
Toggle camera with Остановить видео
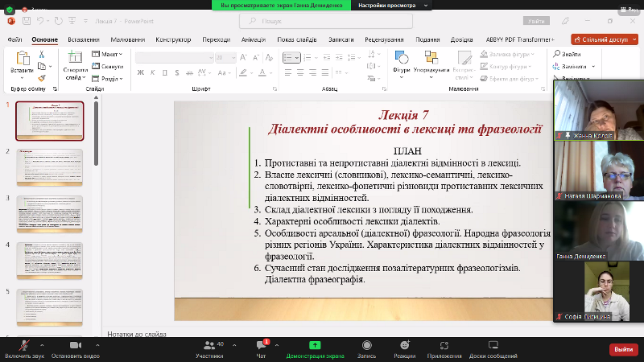75,344
